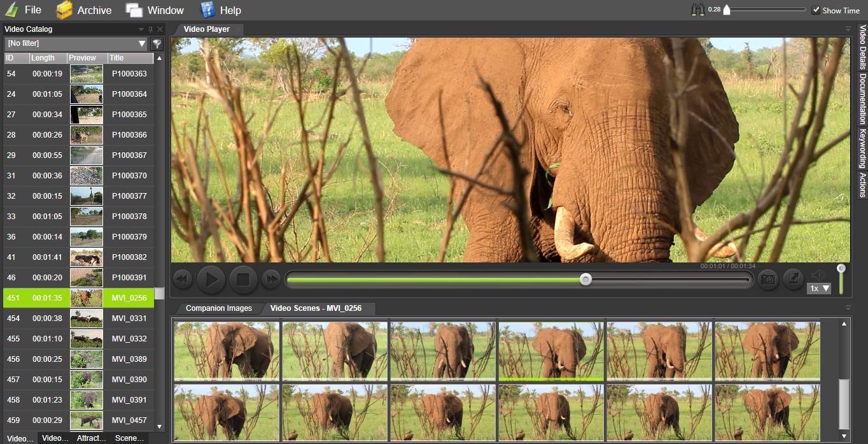868x444 pixels.
Task: Click the rewind button
Action: click(183, 279)
